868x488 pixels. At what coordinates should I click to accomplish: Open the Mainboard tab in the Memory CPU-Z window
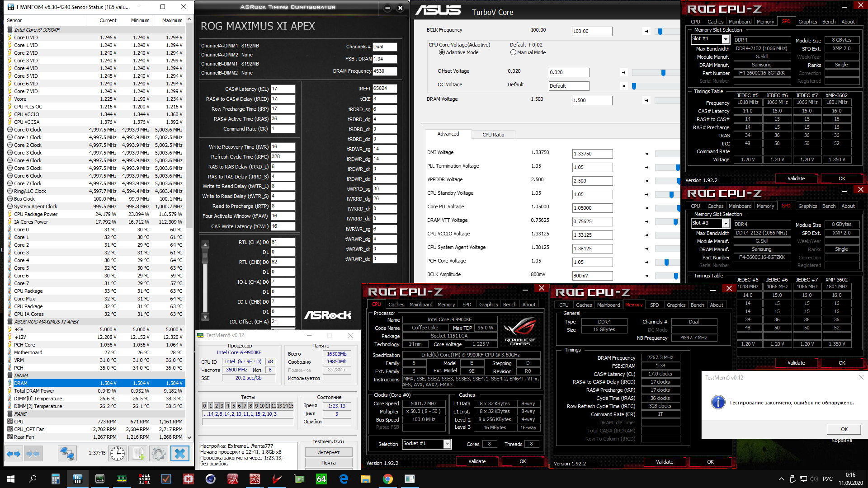tap(608, 305)
